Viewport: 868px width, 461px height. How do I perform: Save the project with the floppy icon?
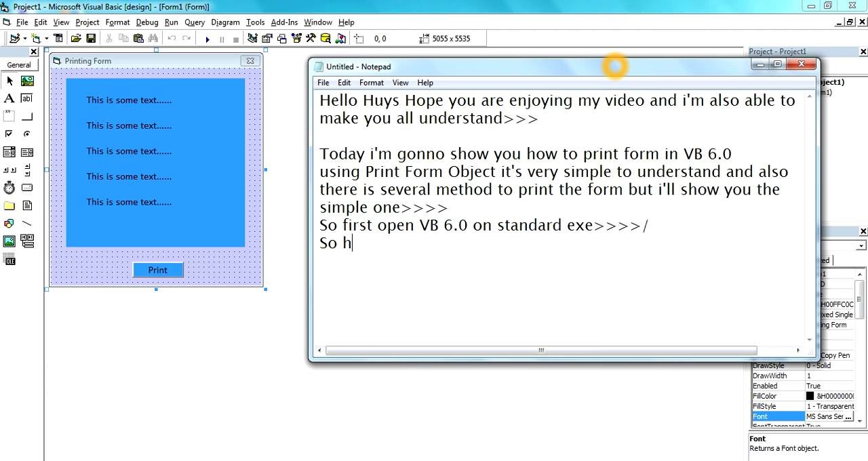coord(91,39)
